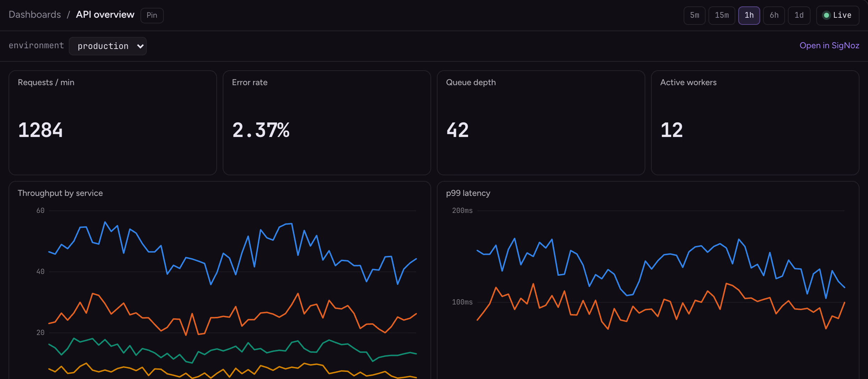This screenshot has width=868, height=379.
Task: Click the Queue depth card title
Action: tap(471, 82)
